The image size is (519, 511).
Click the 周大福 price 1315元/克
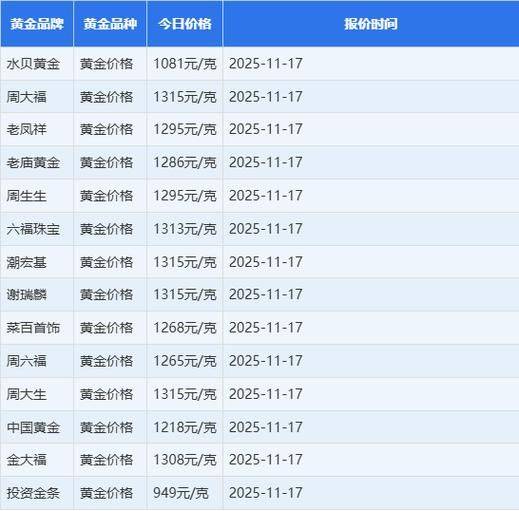coord(185,97)
